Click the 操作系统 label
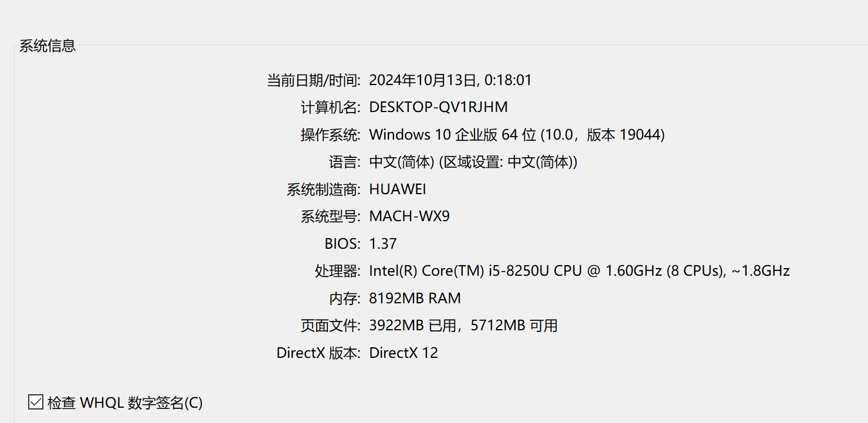868x423 pixels. [x=330, y=135]
